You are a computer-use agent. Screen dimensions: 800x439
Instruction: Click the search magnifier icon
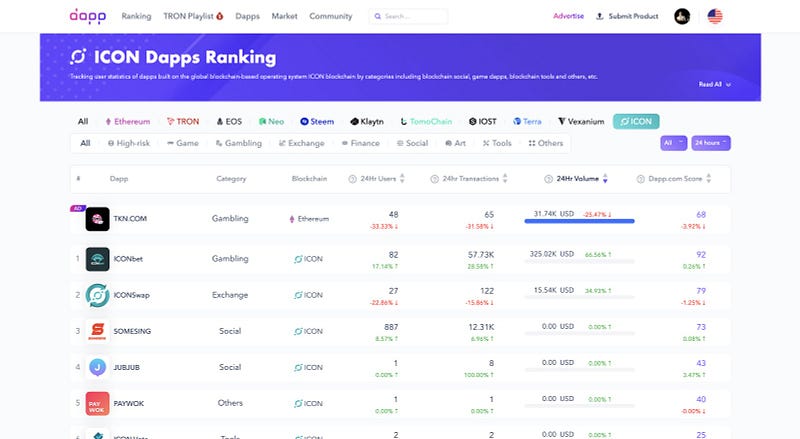point(378,16)
